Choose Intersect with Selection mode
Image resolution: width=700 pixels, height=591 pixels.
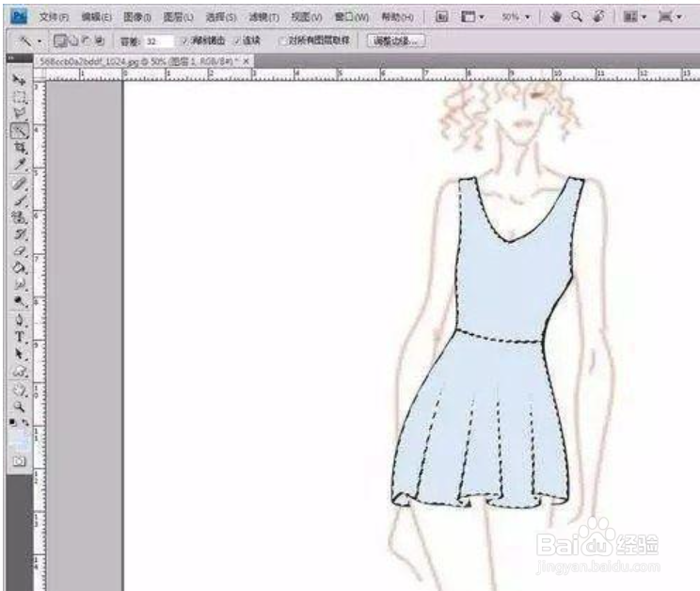click(x=100, y=41)
